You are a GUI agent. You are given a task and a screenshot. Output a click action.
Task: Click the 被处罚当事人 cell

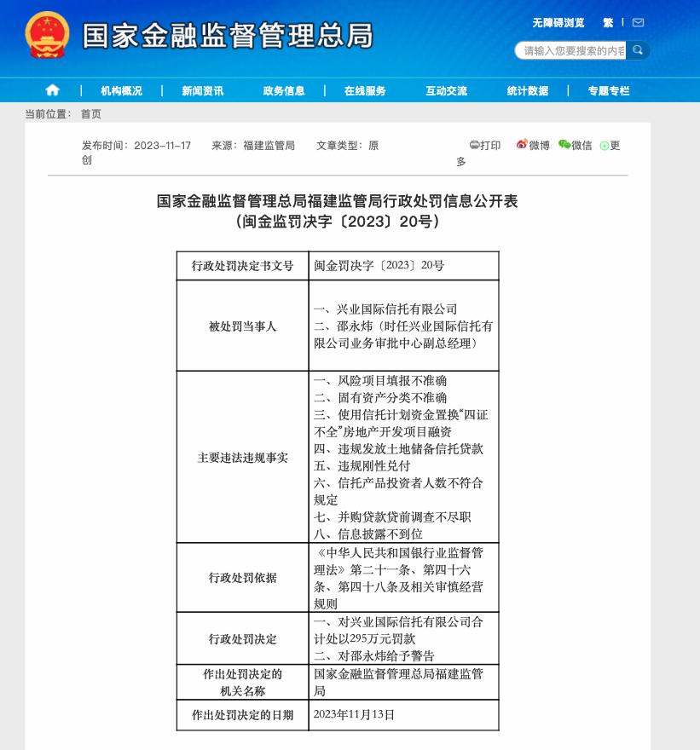point(243,326)
